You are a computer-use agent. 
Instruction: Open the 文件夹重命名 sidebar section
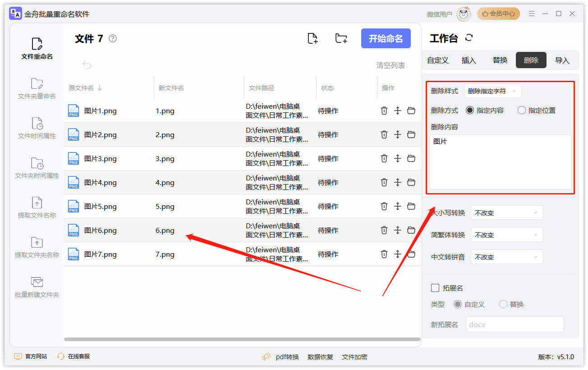point(37,88)
